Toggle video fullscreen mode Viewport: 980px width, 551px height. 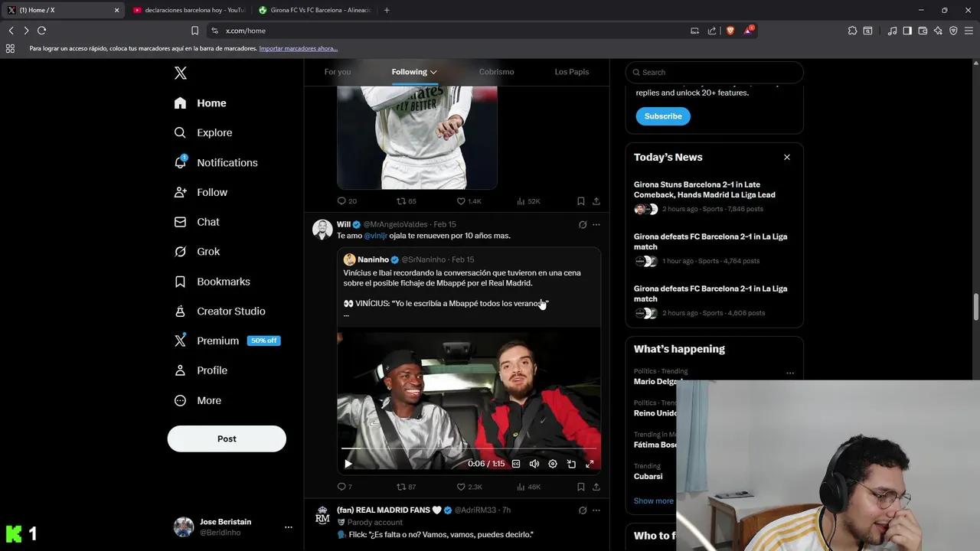[x=590, y=464]
